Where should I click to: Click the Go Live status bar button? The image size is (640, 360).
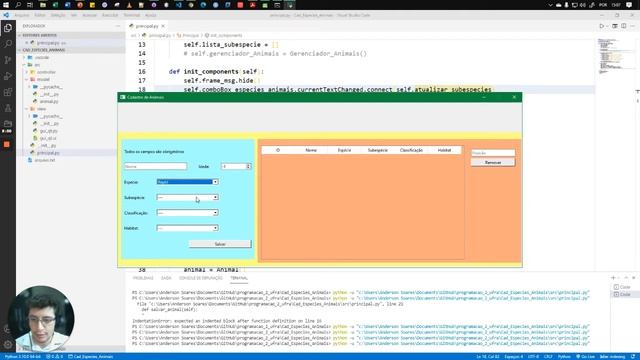point(585,357)
